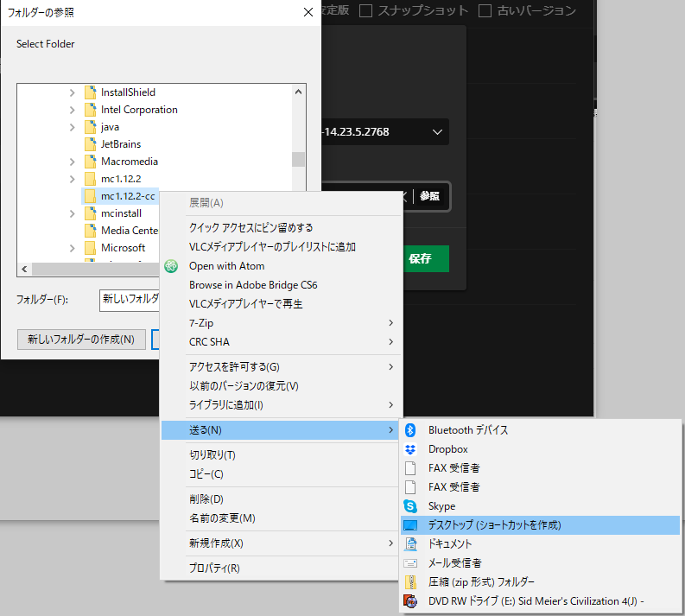
Task: Click the 参照 browse button
Action: point(429,196)
